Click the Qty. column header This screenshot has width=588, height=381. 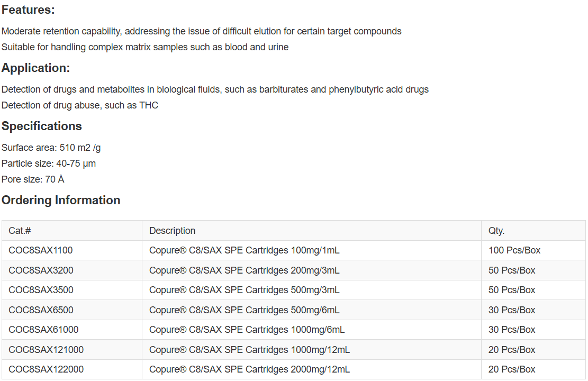point(496,231)
